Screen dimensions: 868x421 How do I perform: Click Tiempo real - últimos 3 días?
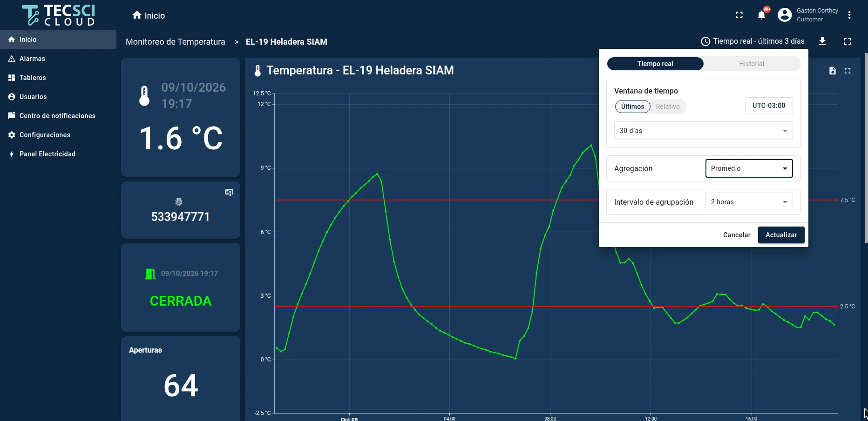click(759, 41)
